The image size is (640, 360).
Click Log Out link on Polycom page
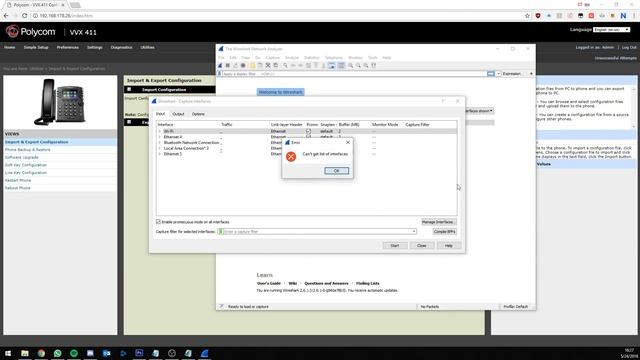[x=629, y=47]
